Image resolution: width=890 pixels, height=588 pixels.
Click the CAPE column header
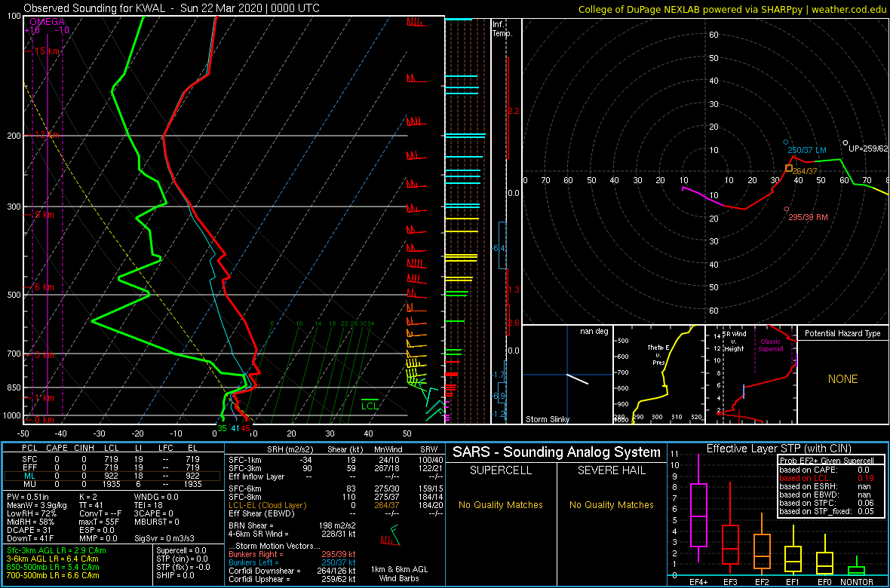pyautogui.click(x=57, y=449)
